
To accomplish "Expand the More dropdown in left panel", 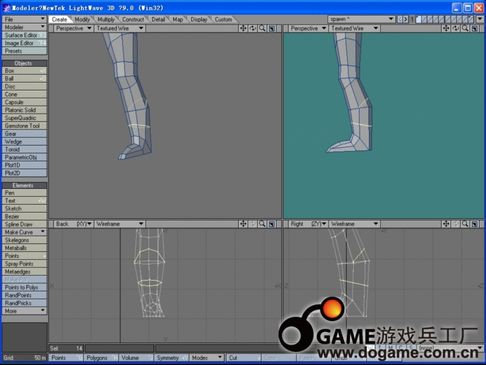I will click(24, 311).
